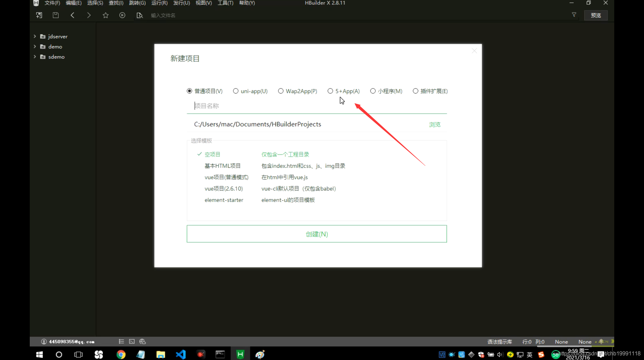Select the 插件扩展(E) radio button
The width and height of the screenshot is (644, 360).
click(415, 91)
